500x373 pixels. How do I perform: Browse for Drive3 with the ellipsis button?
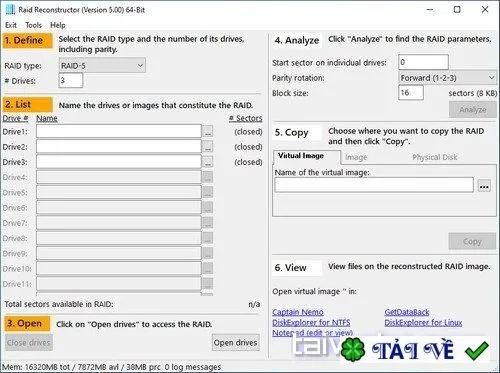[x=208, y=162]
